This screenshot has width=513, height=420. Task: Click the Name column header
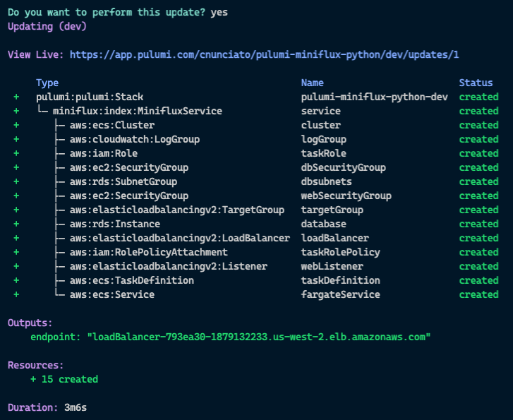[x=313, y=83]
